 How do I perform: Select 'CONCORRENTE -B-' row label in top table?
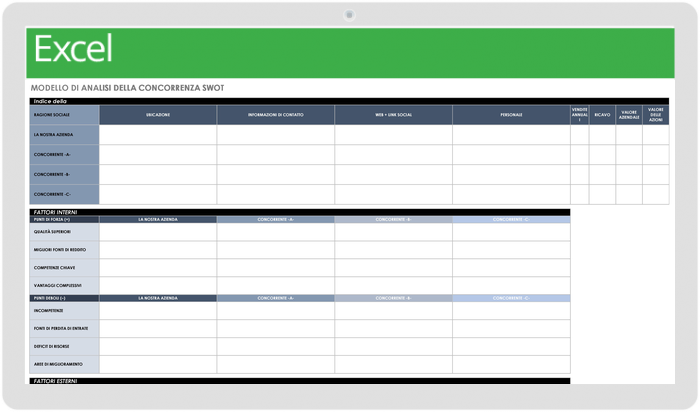64,175
